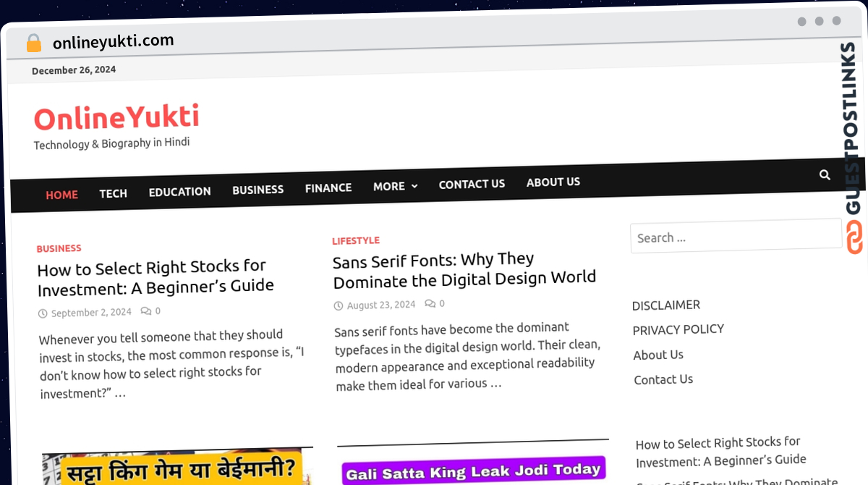
Task: Open the EDUCATION menu item
Action: pyautogui.click(x=179, y=192)
